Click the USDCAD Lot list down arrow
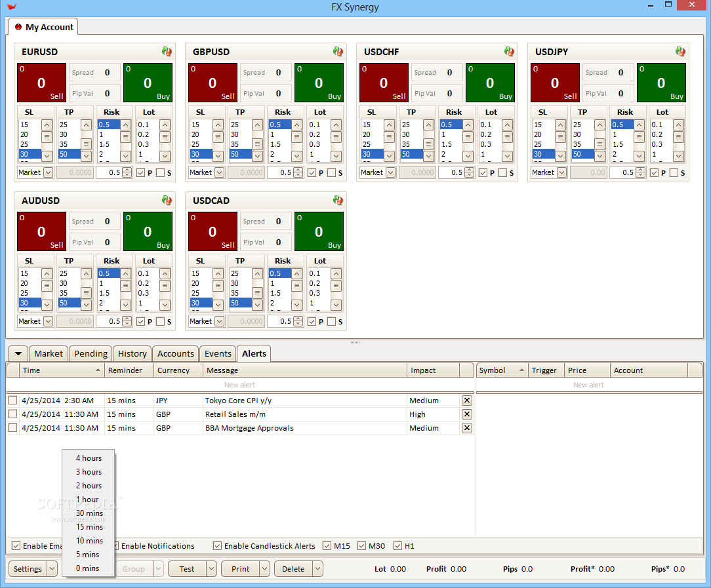Screen dimensions: 711x588 point(336,305)
